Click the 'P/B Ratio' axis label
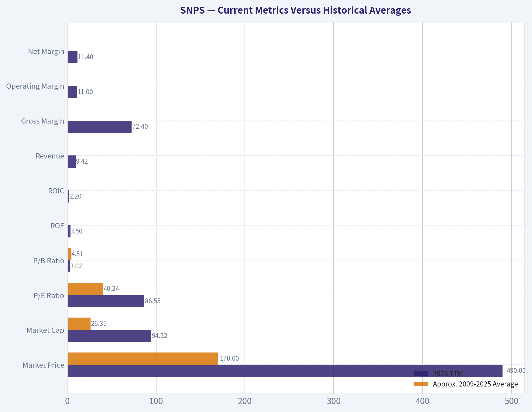Screen dimensions: 532x412 click(49, 261)
